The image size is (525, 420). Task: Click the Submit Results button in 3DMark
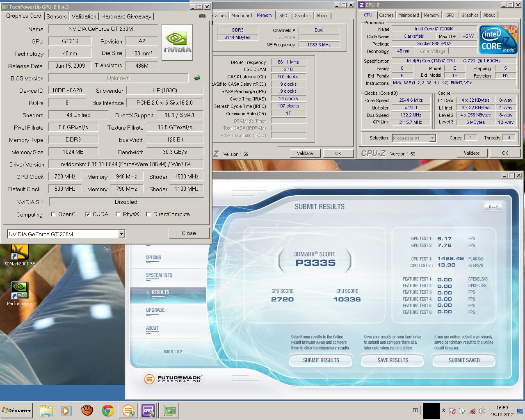(x=321, y=360)
